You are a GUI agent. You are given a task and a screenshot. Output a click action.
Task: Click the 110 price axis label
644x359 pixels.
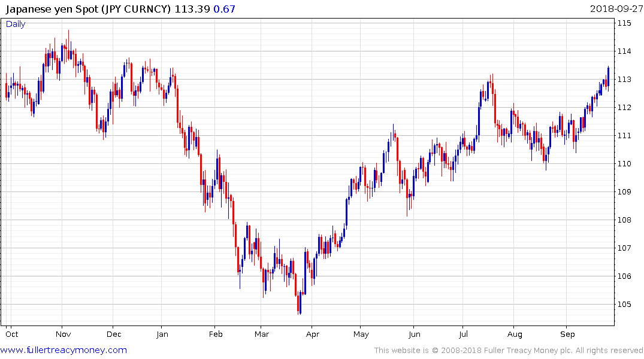click(624, 164)
